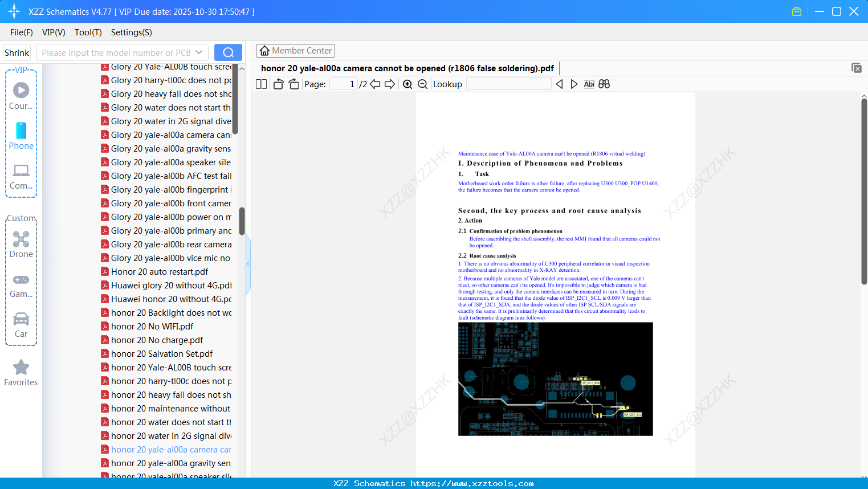Jump to previous lookup result
868x489 pixels.
point(559,84)
